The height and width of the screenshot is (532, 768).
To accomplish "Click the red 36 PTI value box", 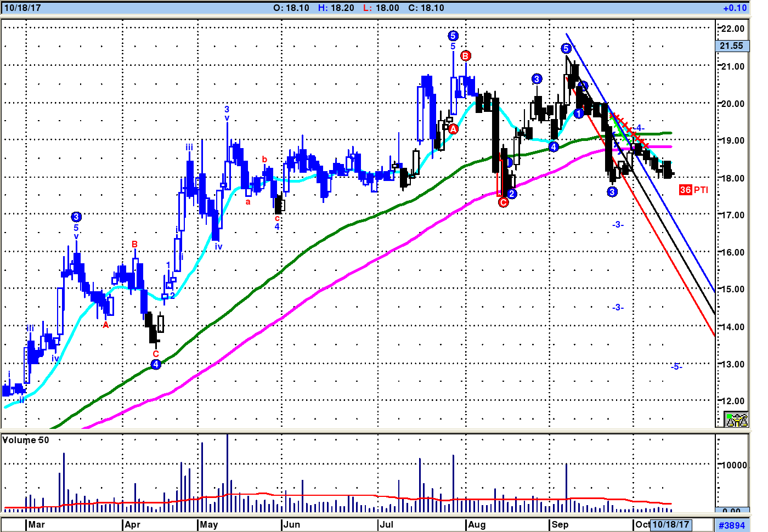I will coord(685,190).
